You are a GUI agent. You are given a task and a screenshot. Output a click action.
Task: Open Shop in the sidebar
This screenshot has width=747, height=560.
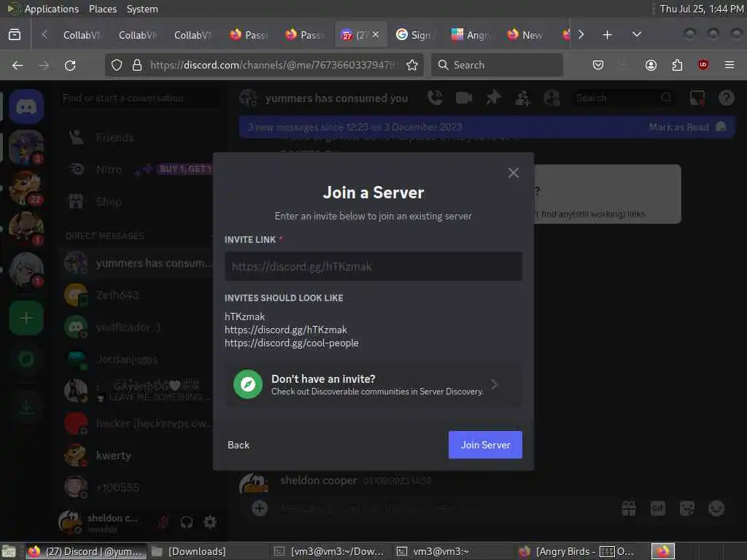pyautogui.click(x=138, y=202)
